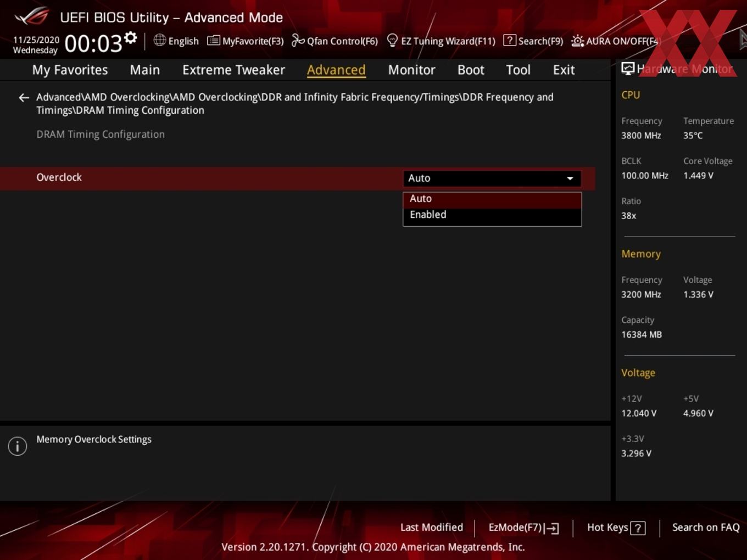Viewport: 747px width, 560px height.
Task: Select the Advanced tab
Action: pyautogui.click(x=336, y=70)
